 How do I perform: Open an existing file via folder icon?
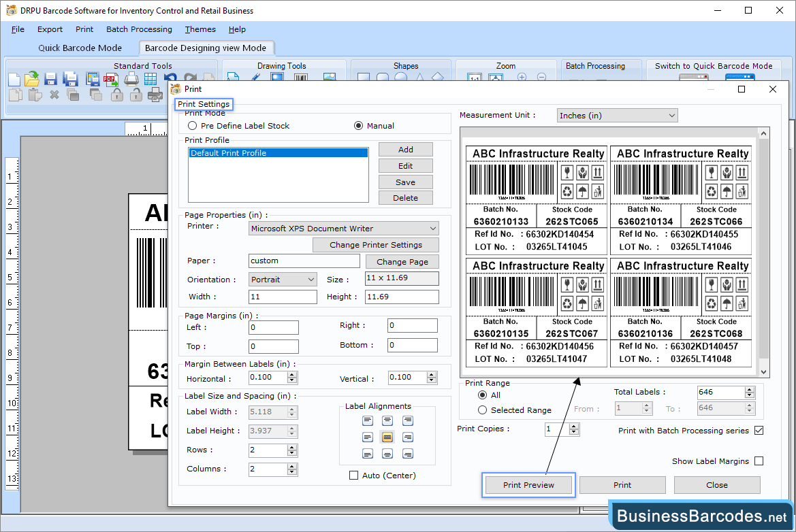click(x=32, y=79)
